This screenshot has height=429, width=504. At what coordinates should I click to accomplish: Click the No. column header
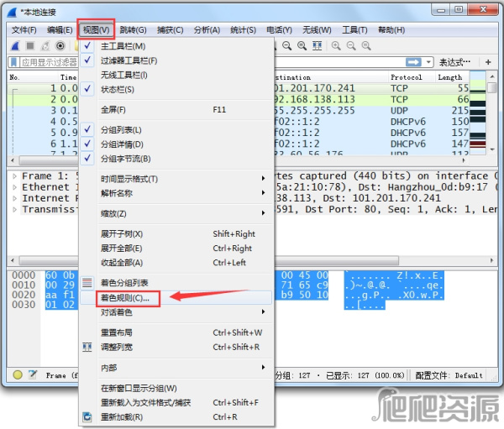click(32, 77)
